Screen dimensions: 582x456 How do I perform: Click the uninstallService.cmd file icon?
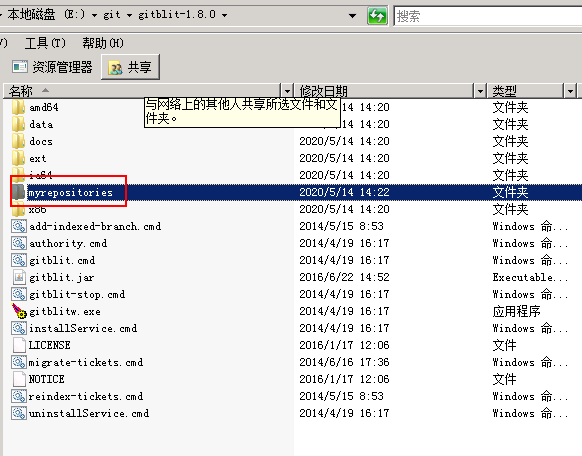pos(19,413)
